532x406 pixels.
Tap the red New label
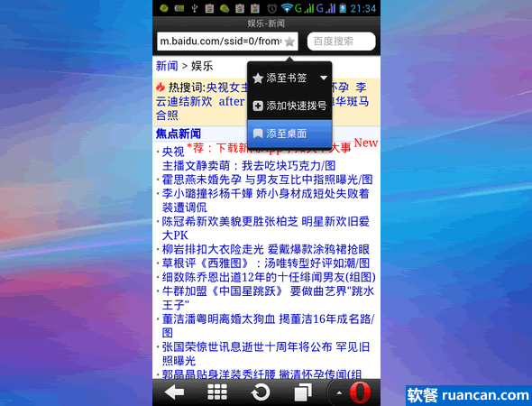tap(366, 143)
